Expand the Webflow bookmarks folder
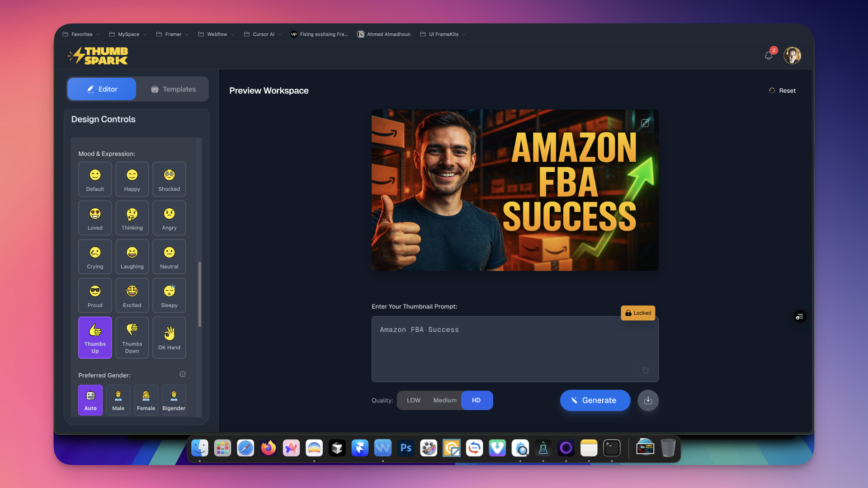The width and height of the screenshot is (868, 488). [217, 34]
